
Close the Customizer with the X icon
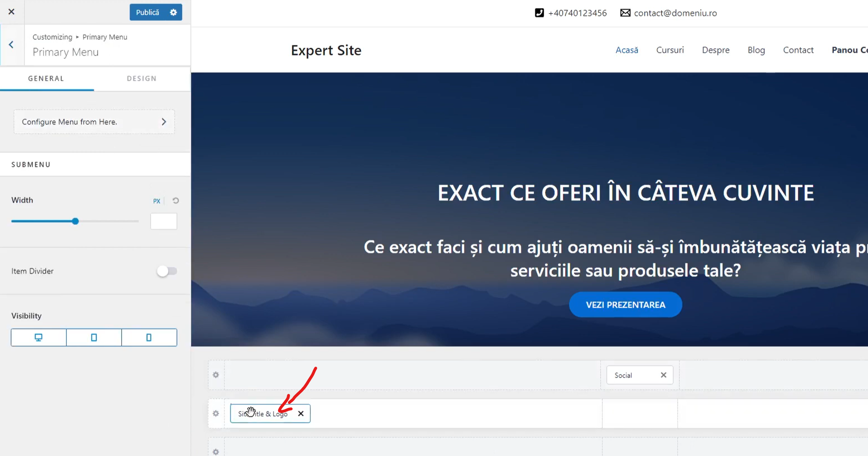[11, 12]
